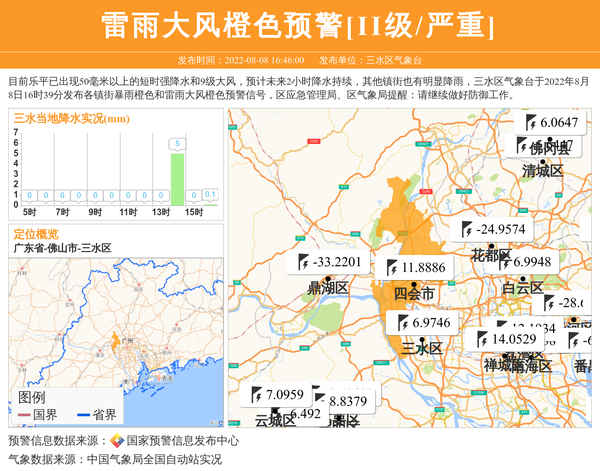
Task: Click the wind flag icon beside 6.9746
Action: pos(401,322)
